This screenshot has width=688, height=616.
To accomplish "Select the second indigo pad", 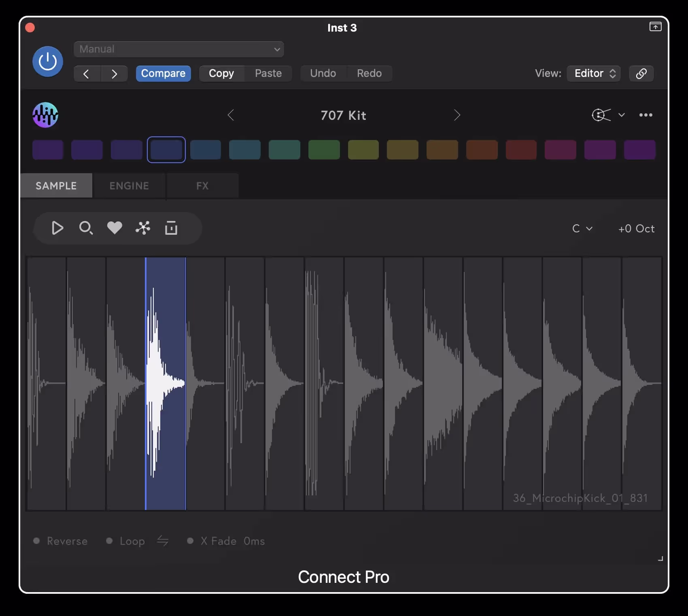I will (x=87, y=150).
